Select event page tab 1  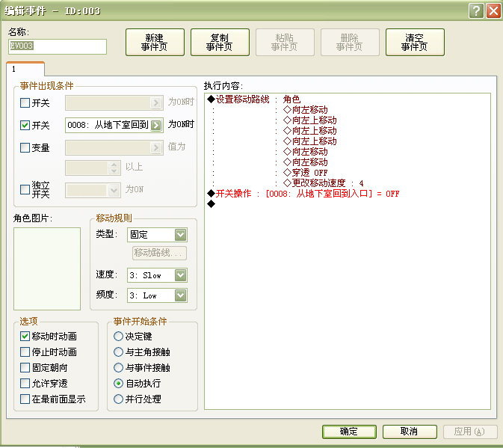tap(25, 69)
